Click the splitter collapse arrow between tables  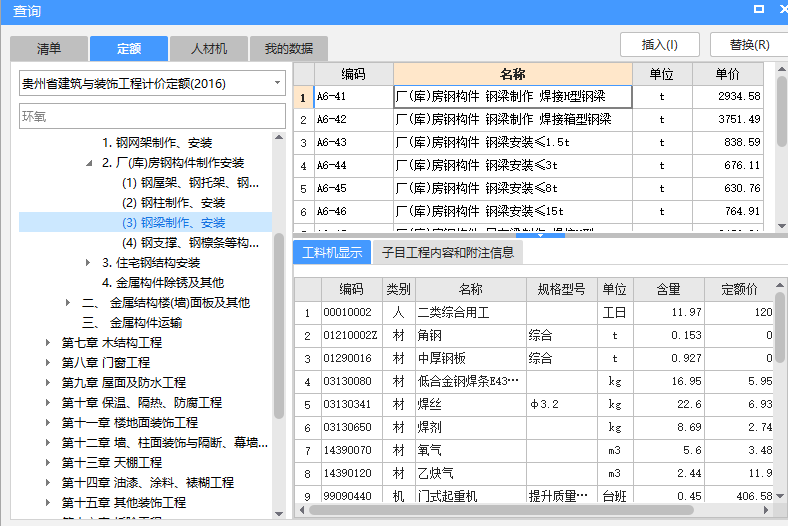pos(540,235)
